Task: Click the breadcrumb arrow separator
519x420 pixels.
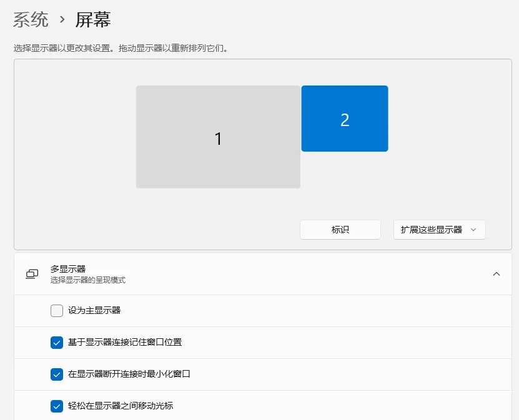Action: 62,20
